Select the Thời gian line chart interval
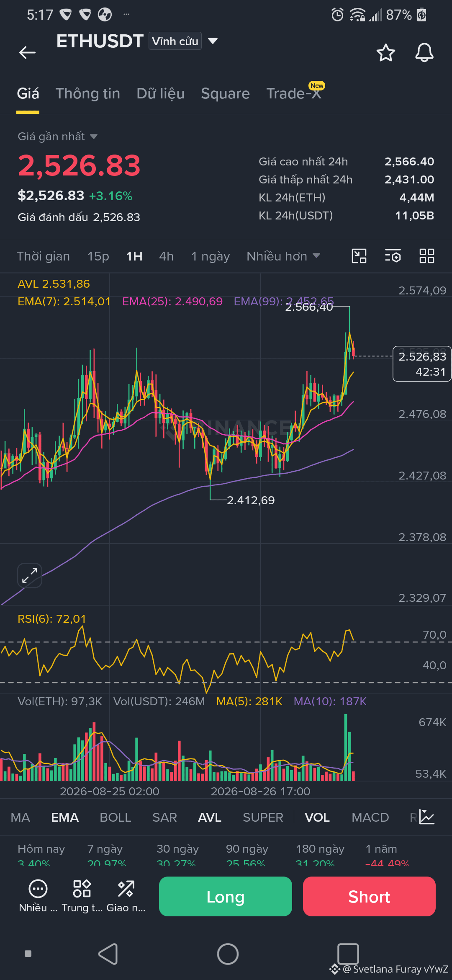This screenshot has width=452, height=980. pos(43,256)
